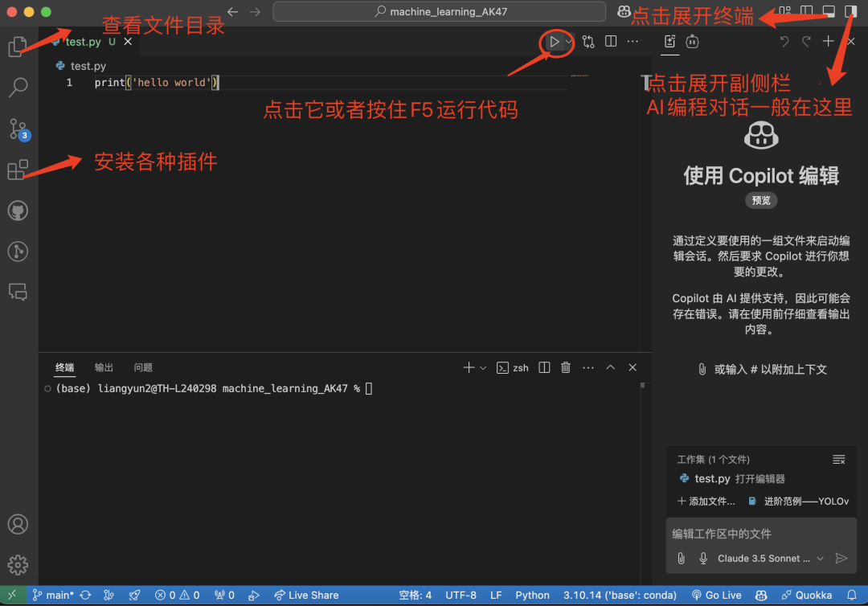This screenshot has height=606, width=868.
Task: Open the Explorer file view
Action: point(18,47)
